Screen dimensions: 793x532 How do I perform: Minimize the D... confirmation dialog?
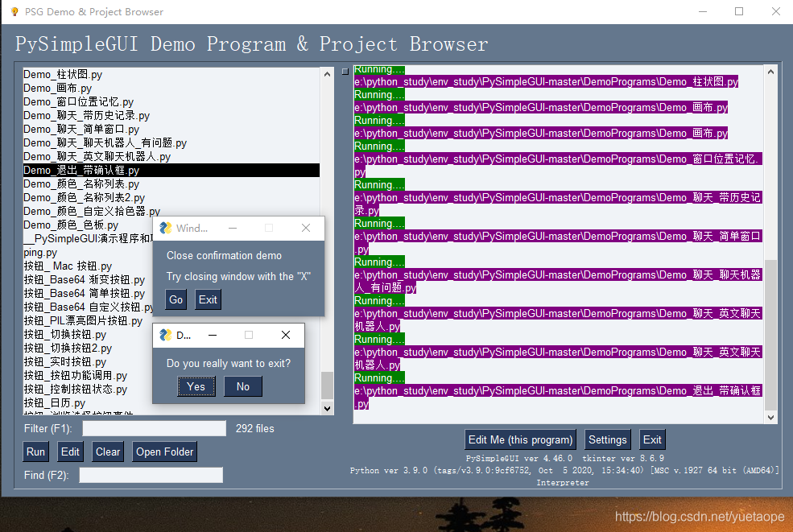[x=213, y=335]
